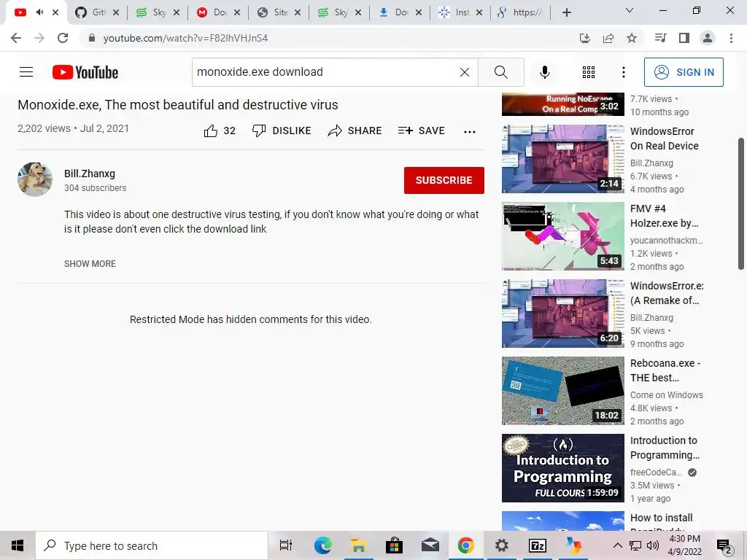Open the 4:30 PM clock and date
The width and height of the screenshot is (747, 560).
click(x=684, y=545)
